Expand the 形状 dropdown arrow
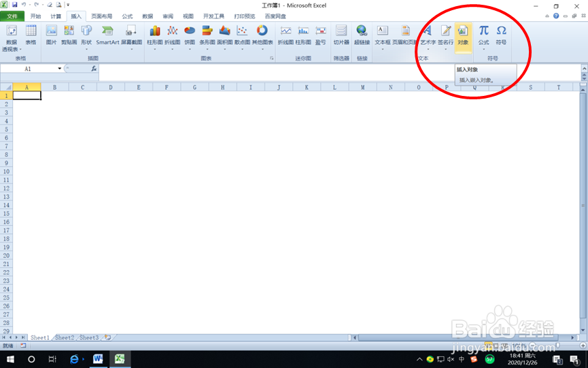Viewport: 588px width, 368px height. click(86, 49)
